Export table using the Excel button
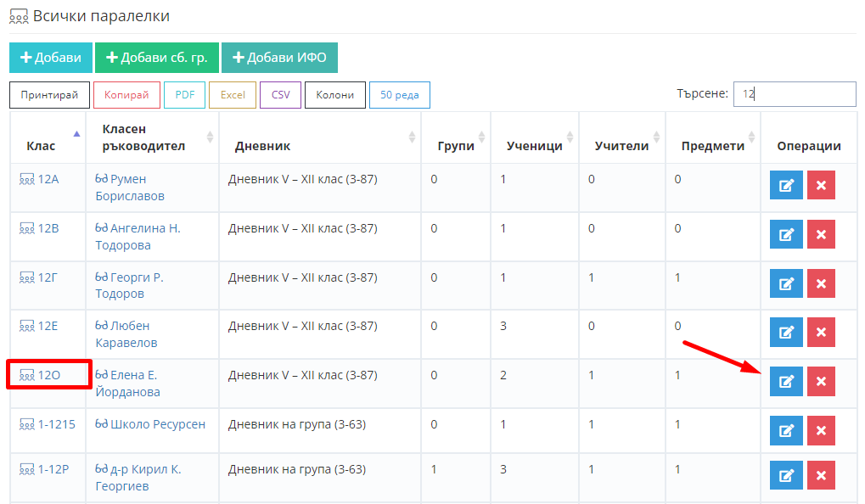 point(232,95)
